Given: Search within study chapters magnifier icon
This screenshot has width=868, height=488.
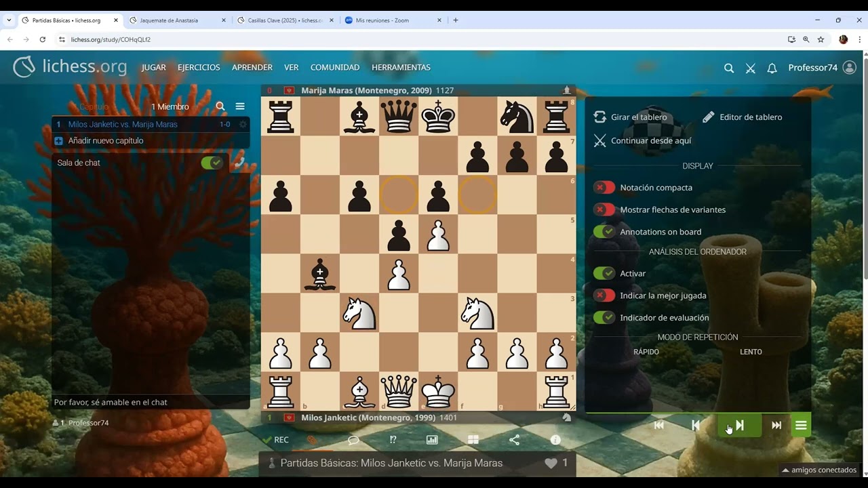Looking at the screenshot, I should coord(220,106).
